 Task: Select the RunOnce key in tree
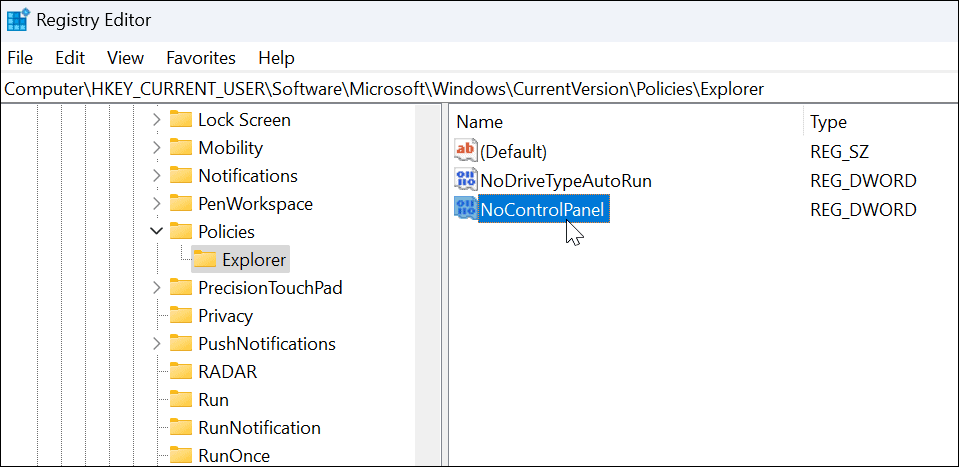tap(234, 456)
